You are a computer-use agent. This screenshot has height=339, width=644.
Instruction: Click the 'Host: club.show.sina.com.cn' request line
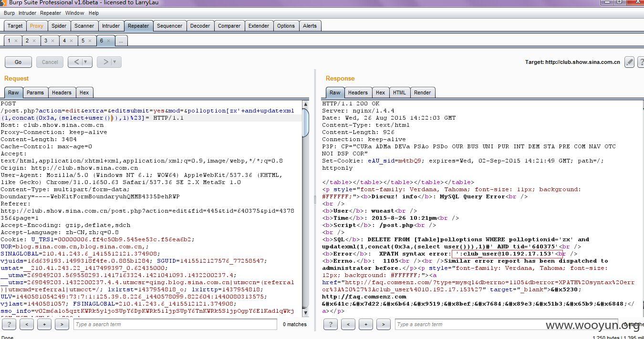(x=52, y=125)
